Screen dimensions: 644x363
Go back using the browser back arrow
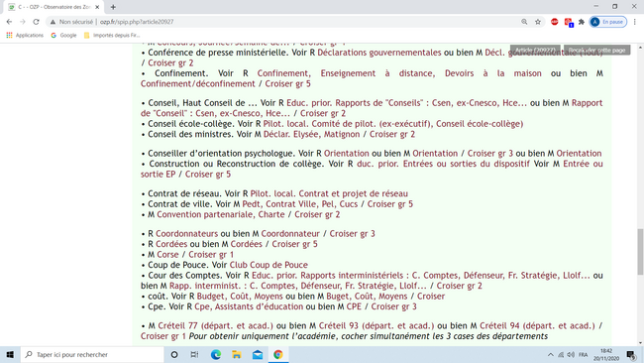[x=9, y=22]
